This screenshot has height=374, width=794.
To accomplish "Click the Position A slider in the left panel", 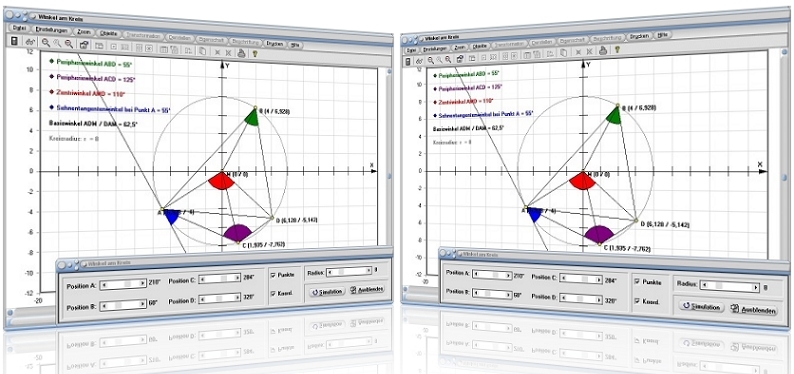I will click(x=123, y=284).
